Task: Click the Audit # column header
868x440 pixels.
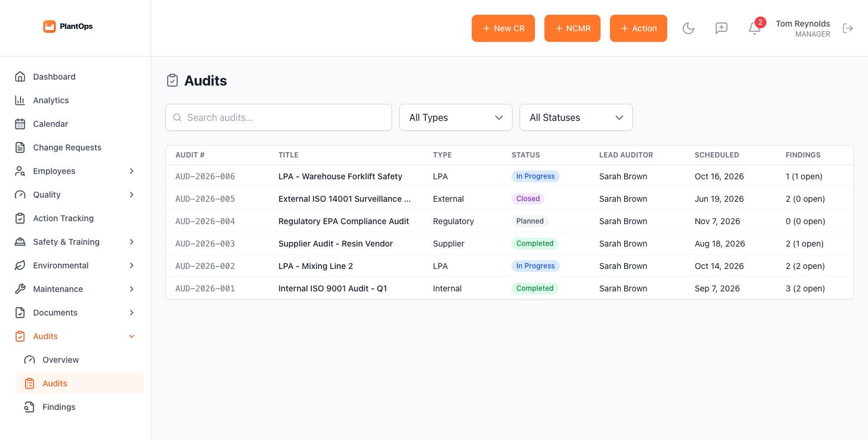Action: 190,155
